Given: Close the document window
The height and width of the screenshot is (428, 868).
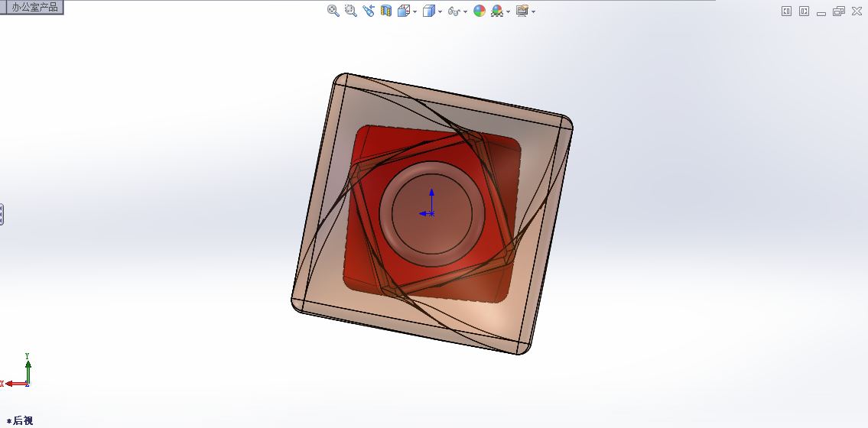Looking at the screenshot, I should 857,11.
